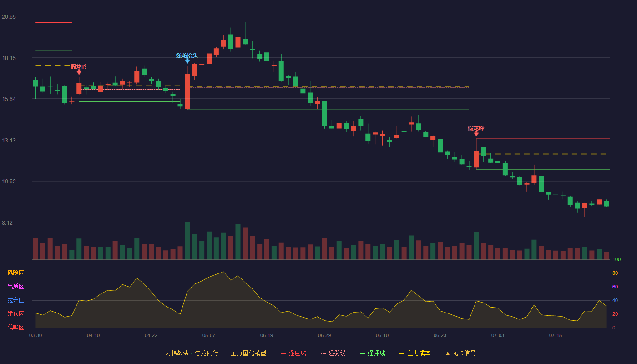This screenshot has width=637, height=364.
Task: Click the green 强撑线 legend line icon
Action: click(x=363, y=353)
